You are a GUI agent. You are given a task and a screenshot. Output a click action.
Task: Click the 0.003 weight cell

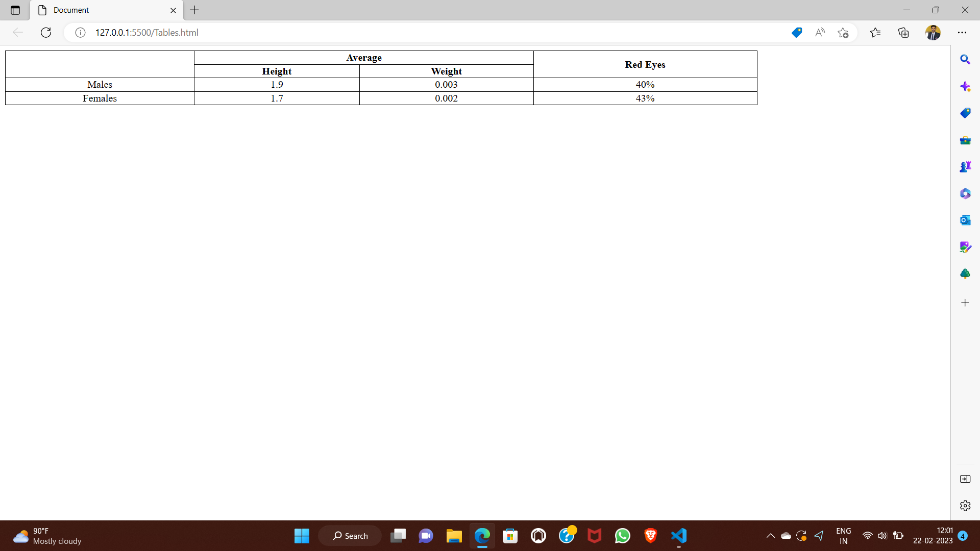[x=447, y=85]
